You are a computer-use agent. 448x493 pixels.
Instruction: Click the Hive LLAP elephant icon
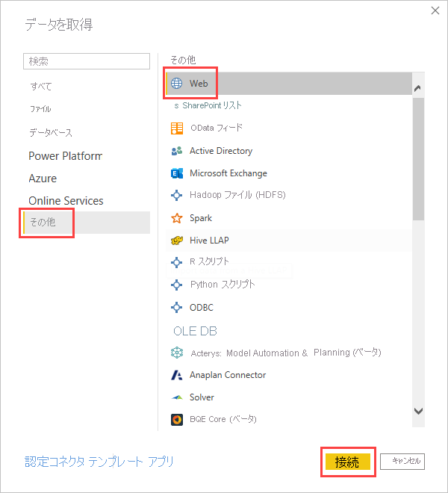point(177,241)
